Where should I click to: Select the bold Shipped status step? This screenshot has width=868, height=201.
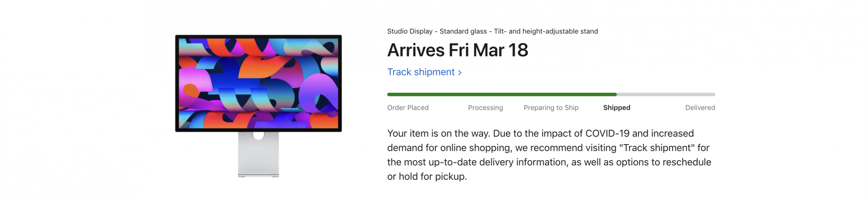(616, 108)
